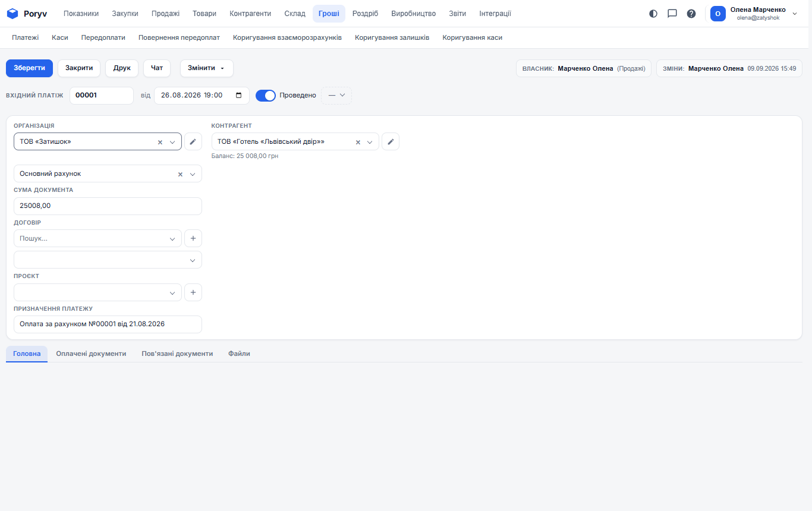The image size is (812, 511).
Task: Edit organization with the pencil icon
Action: tap(193, 141)
